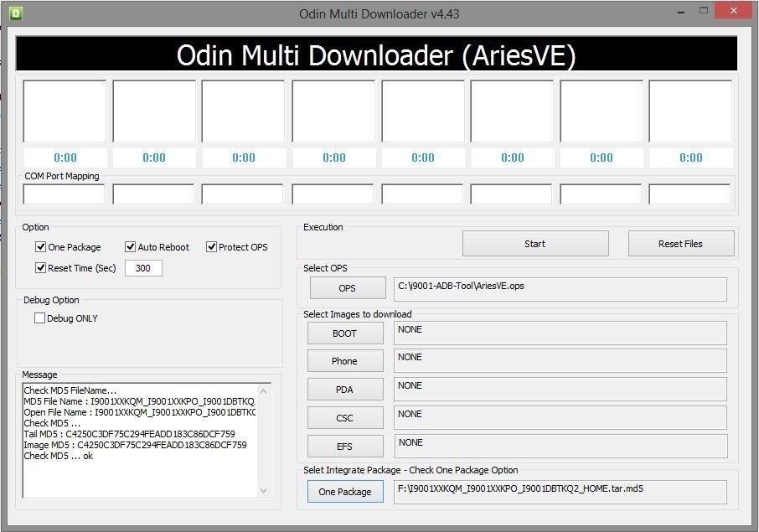
Task: Click the Reset Files button
Action: pyautogui.click(x=681, y=244)
